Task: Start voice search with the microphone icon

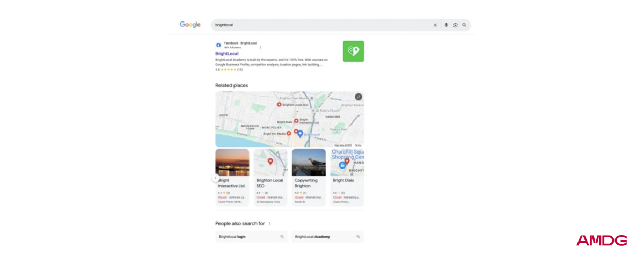Action: tap(446, 25)
